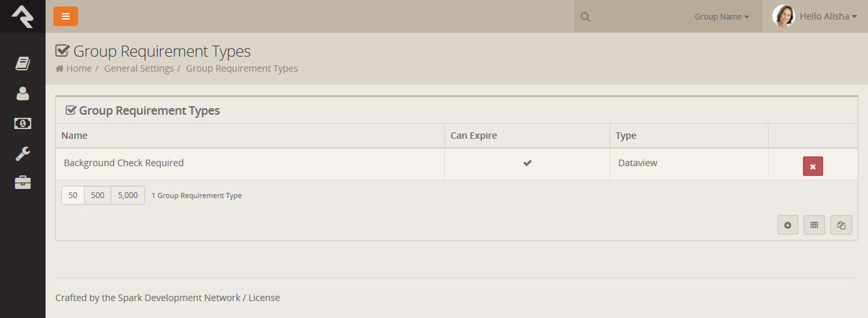868x318 pixels.
Task: Open the briefcase icon in sidebar
Action: pos(23,183)
